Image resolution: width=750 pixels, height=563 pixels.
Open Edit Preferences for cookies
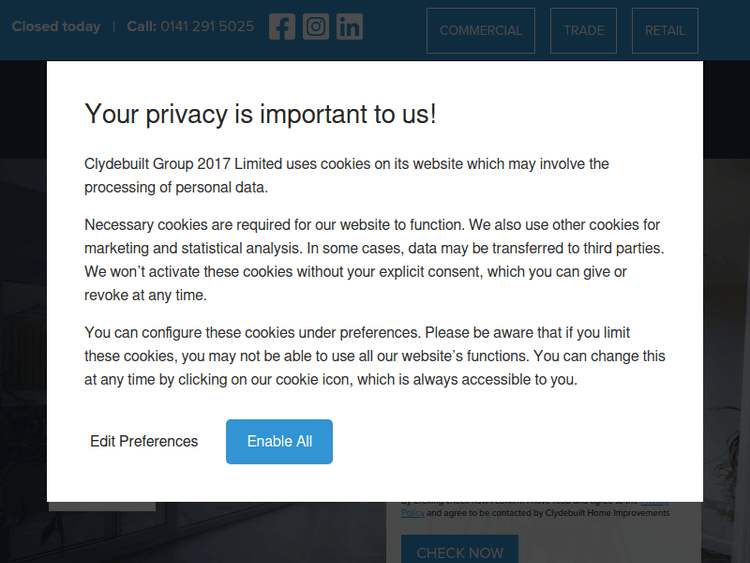point(144,441)
